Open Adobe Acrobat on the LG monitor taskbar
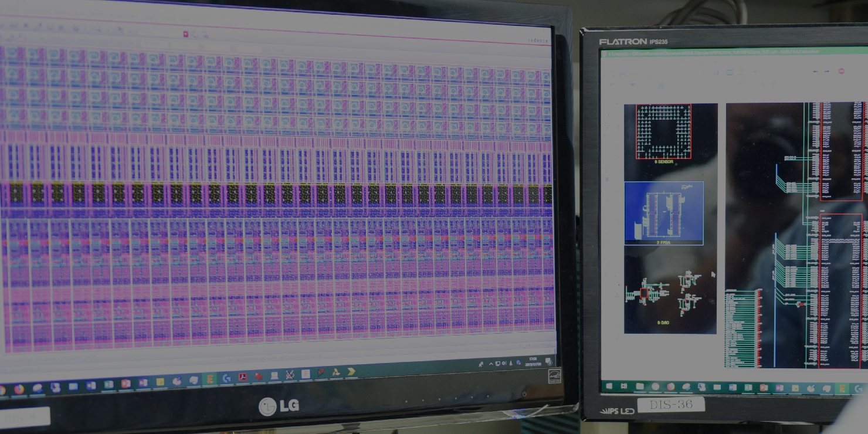The image size is (868, 434). (243, 377)
